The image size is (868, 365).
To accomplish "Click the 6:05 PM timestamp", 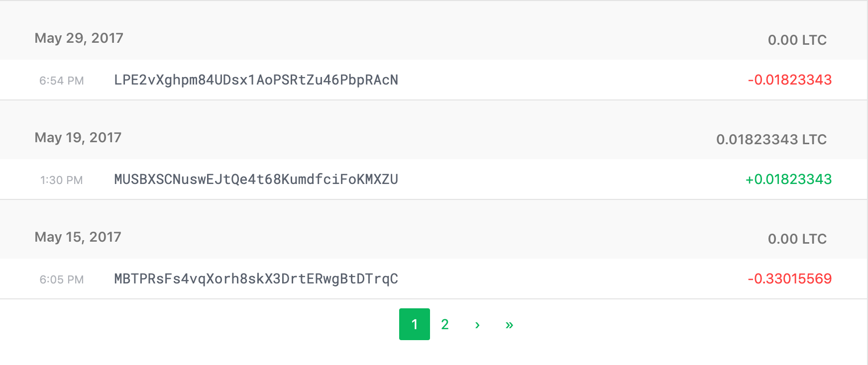I will point(62,279).
